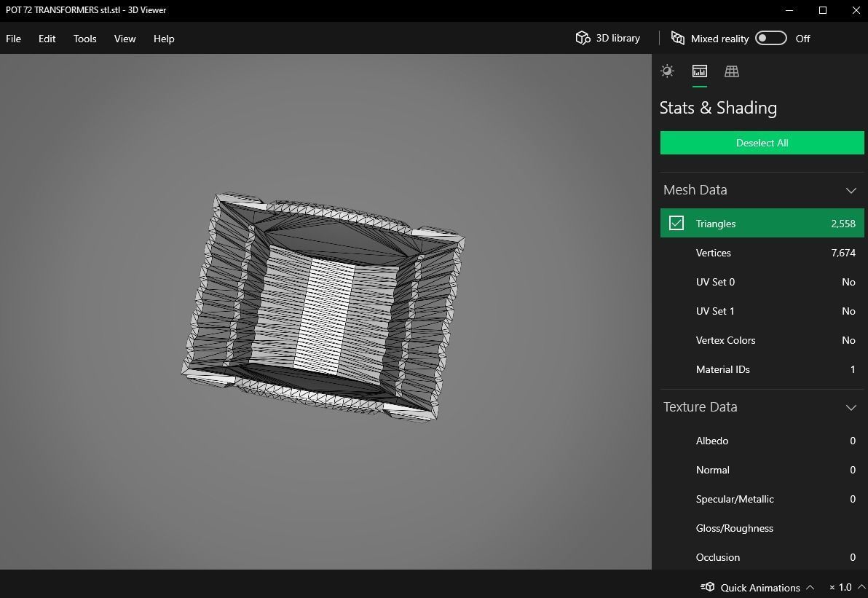Click the 3D library cube icon
The image size is (868, 598).
click(x=583, y=38)
